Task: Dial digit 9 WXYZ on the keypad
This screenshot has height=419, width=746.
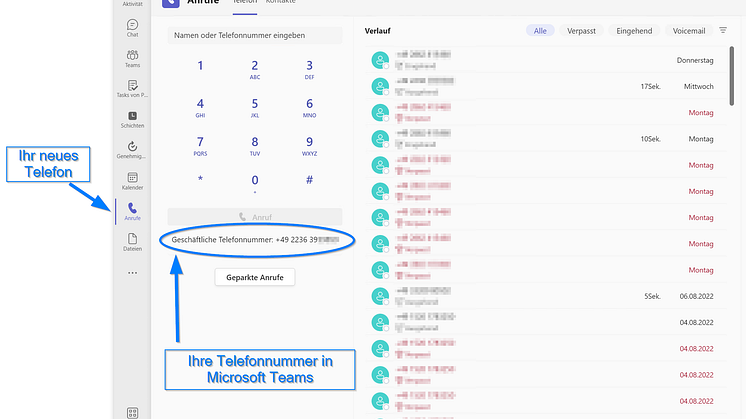Action: pos(309,146)
